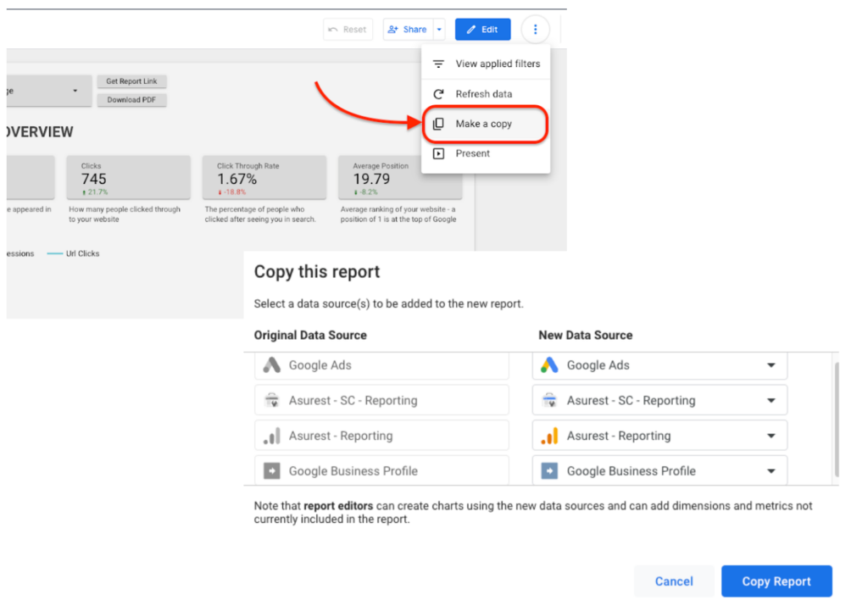Click the blue Edit button
The height and width of the screenshot is (606, 868).
[x=482, y=30]
